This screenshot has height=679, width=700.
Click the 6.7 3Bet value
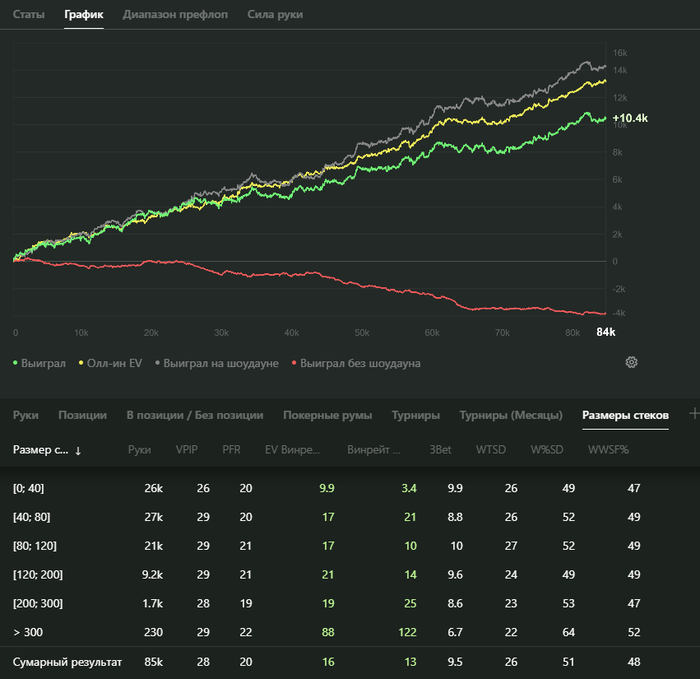click(x=455, y=632)
